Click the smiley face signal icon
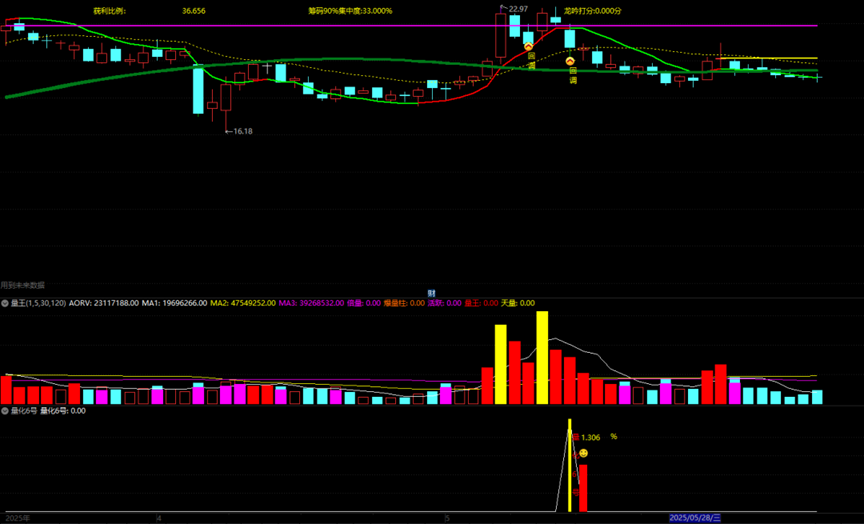 click(583, 453)
